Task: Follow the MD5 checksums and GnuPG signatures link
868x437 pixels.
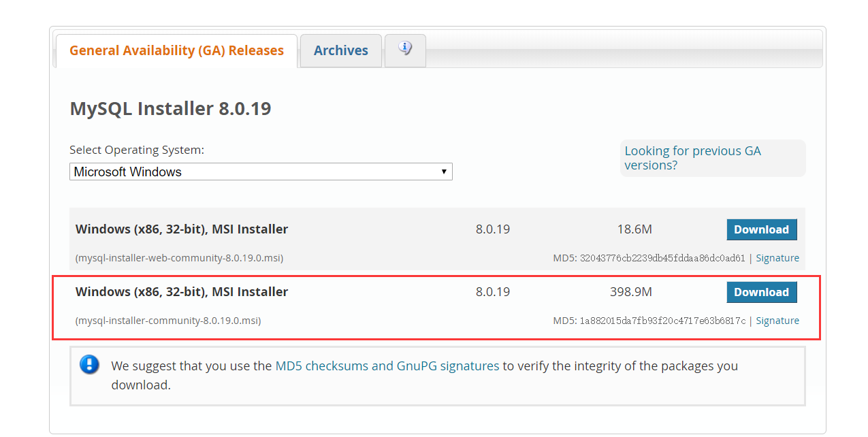Action: point(387,366)
